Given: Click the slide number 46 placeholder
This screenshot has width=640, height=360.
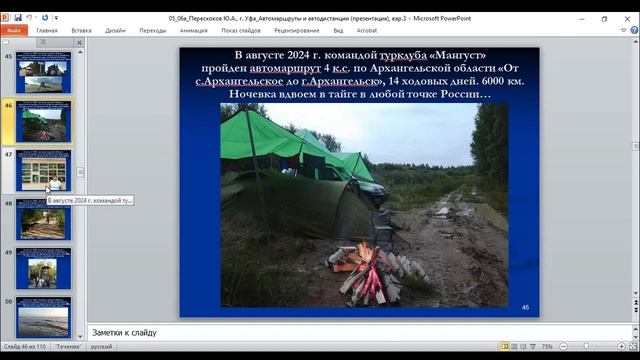Looking at the screenshot, I should pos(525,307).
